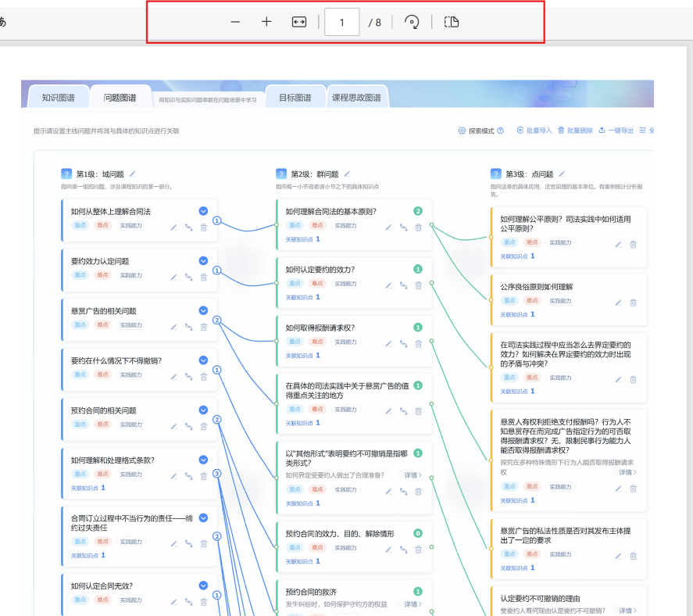Expand the 如何从整体上理解合同法 card chevron
The image size is (693, 616).
[x=203, y=211]
